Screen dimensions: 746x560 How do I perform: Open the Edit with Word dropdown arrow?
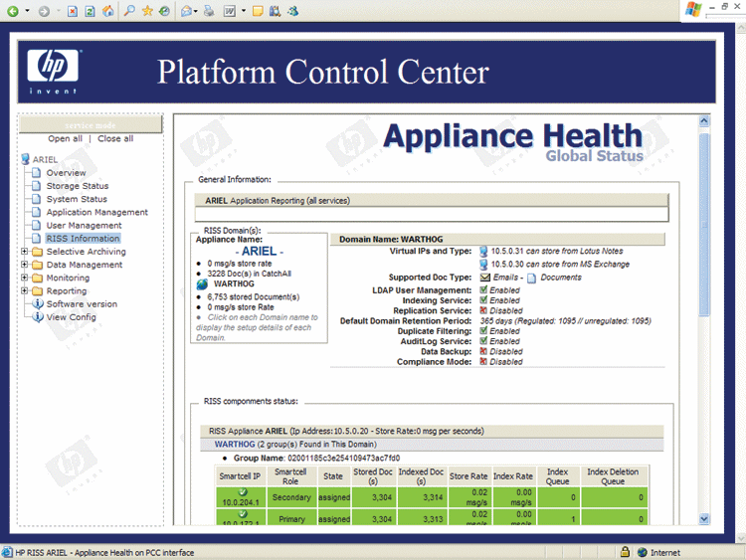click(x=244, y=11)
